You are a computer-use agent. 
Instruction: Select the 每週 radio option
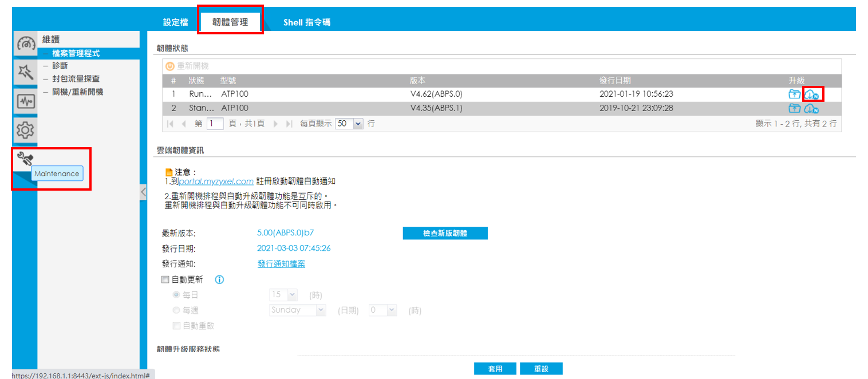coord(176,310)
